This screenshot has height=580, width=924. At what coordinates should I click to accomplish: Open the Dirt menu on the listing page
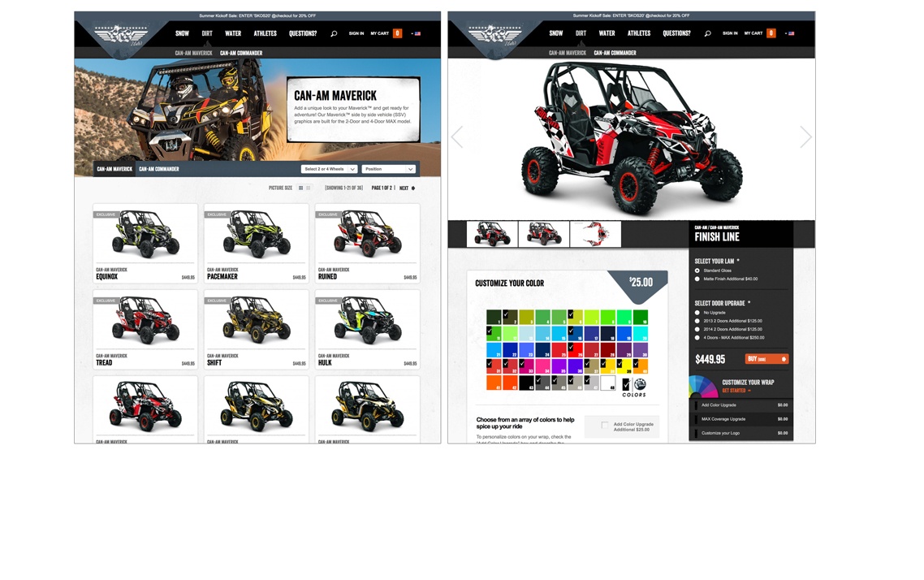point(207,33)
